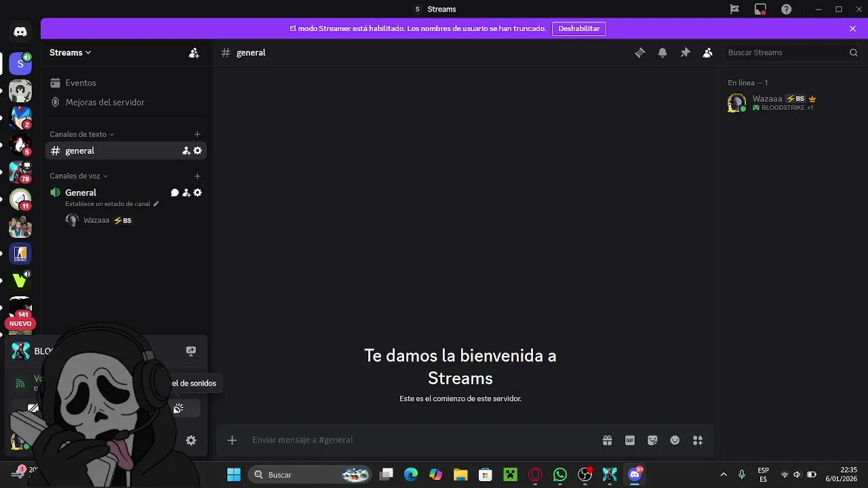This screenshot has width=868, height=488.
Task: Invite people via Streams header icon
Action: point(194,53)
